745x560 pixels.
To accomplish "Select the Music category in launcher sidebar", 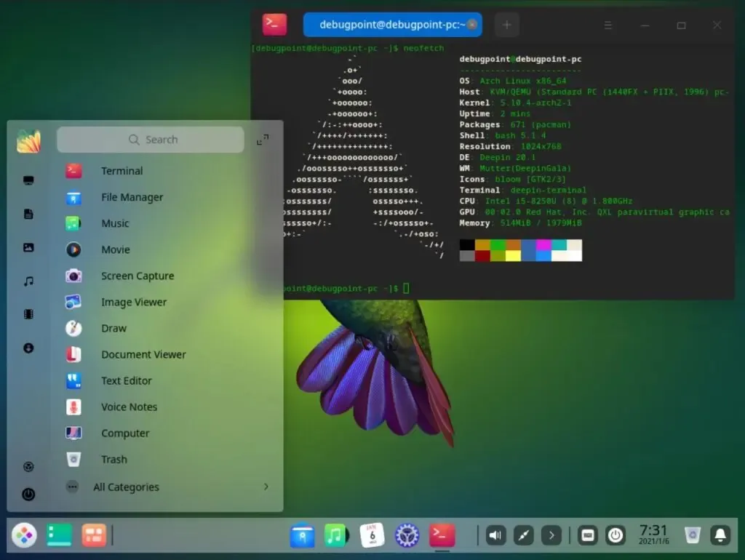I will coord(28,281).
